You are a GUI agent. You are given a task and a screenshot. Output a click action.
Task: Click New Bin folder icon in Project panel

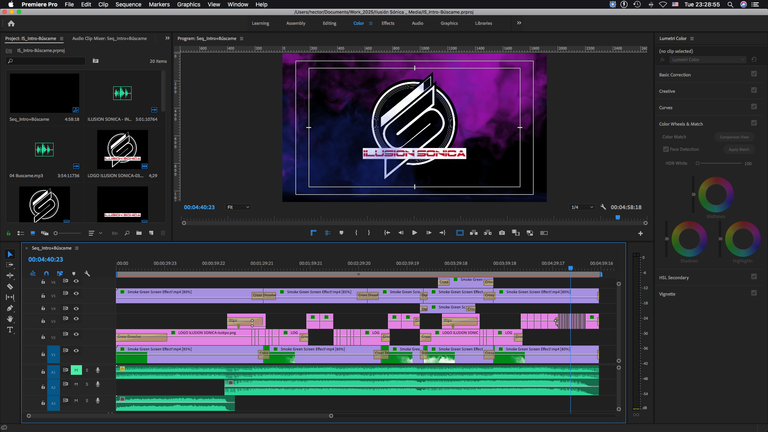pos(139,233)
